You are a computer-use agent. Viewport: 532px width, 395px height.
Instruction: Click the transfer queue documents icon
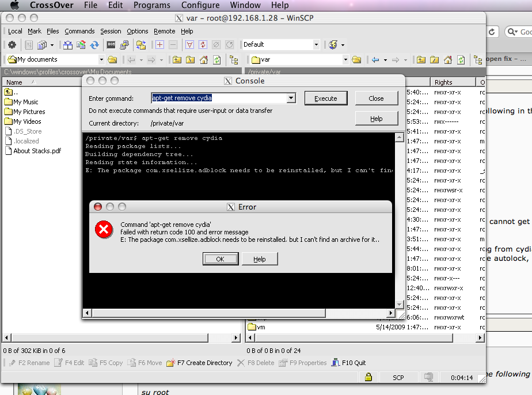[42, 44]
